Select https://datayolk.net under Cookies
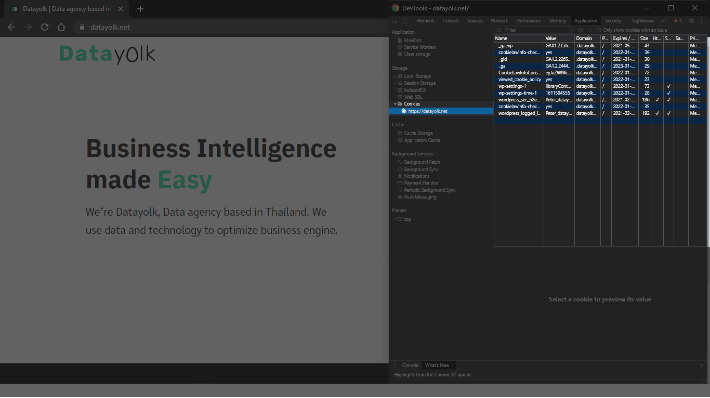 pos(427,111)
